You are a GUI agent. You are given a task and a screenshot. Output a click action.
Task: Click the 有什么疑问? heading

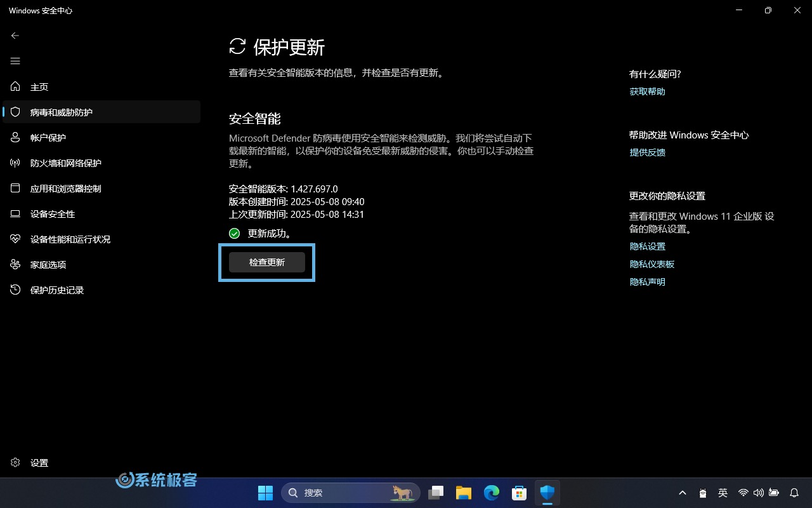point(655,74)
